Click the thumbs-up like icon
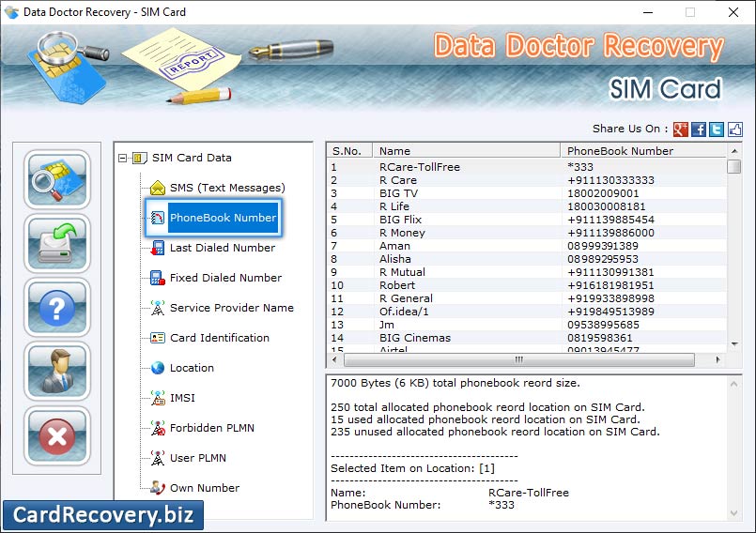The width and height of the screenshot is (756, 533). coord(734,129)
